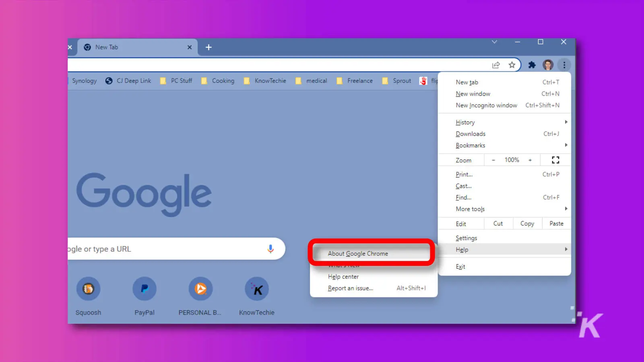The image size is (644, 362).
Task: Click Cut in the Edit row
Action: 498,224
